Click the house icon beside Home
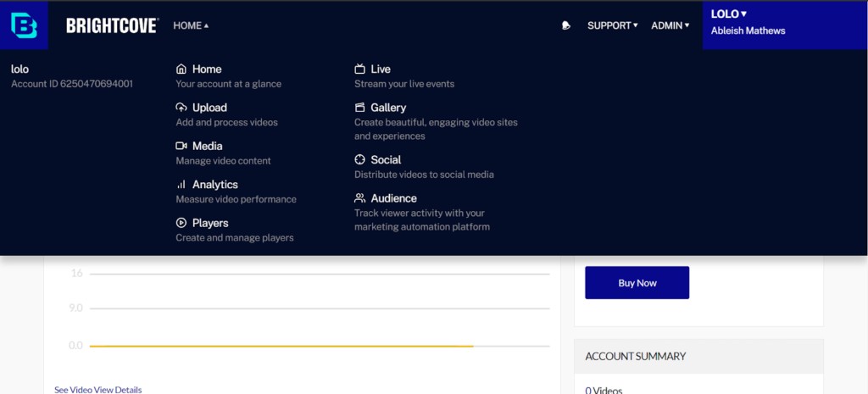The height and width of the screenshot is (394, 868). click(181, 69)
